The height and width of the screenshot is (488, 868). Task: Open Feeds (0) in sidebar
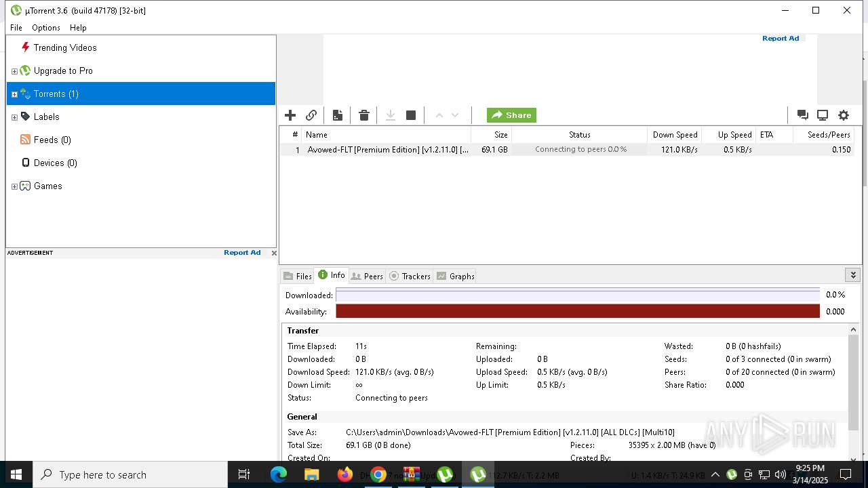click(x=52, y=140)
